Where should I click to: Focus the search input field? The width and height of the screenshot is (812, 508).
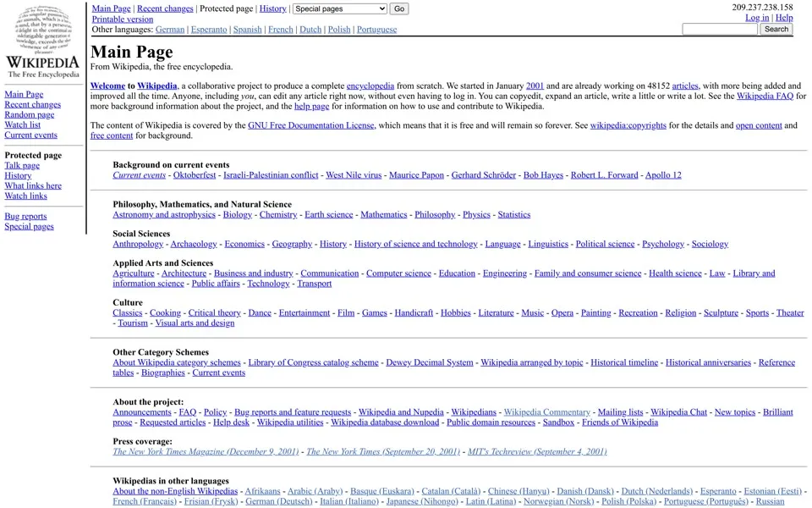(720, 29)
